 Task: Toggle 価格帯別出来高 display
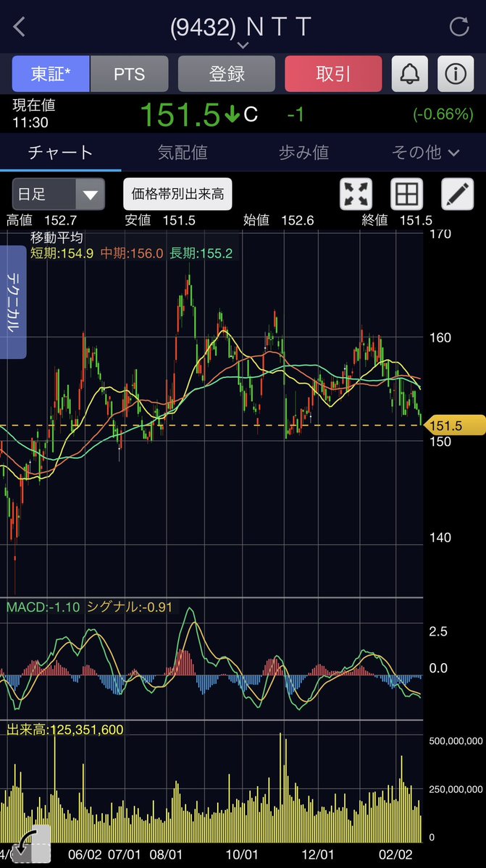point(177,194)
